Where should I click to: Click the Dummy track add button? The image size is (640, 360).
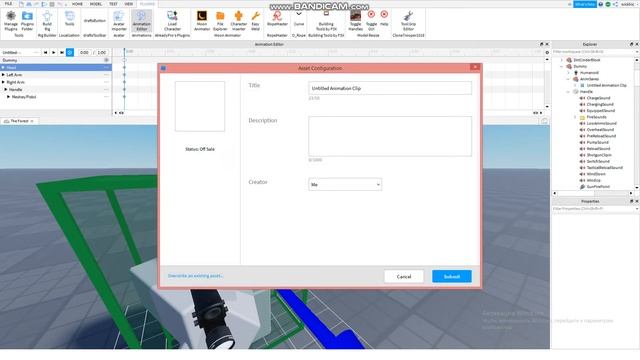106,60
